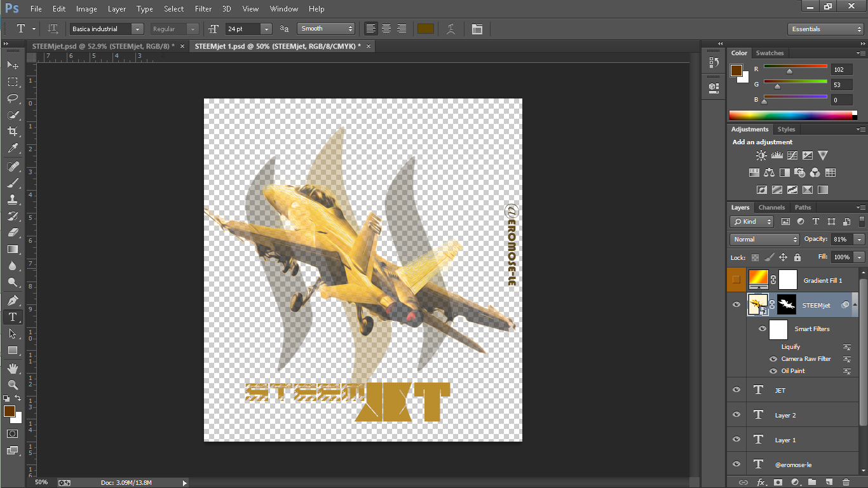Open the Normal blend mode dropdown
Image resolution: width=868 pixels, height=488 pixels.
click(x=764, y=240)
